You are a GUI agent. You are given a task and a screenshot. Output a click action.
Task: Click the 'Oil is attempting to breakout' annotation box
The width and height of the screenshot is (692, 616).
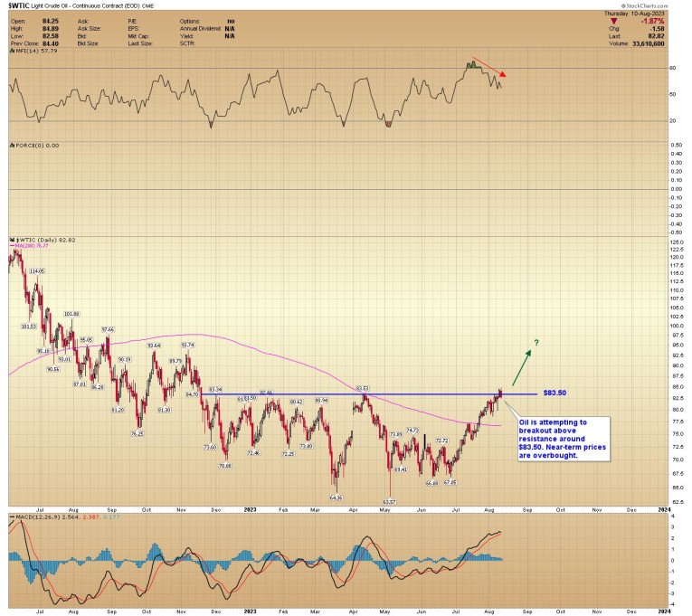(564, 439)
